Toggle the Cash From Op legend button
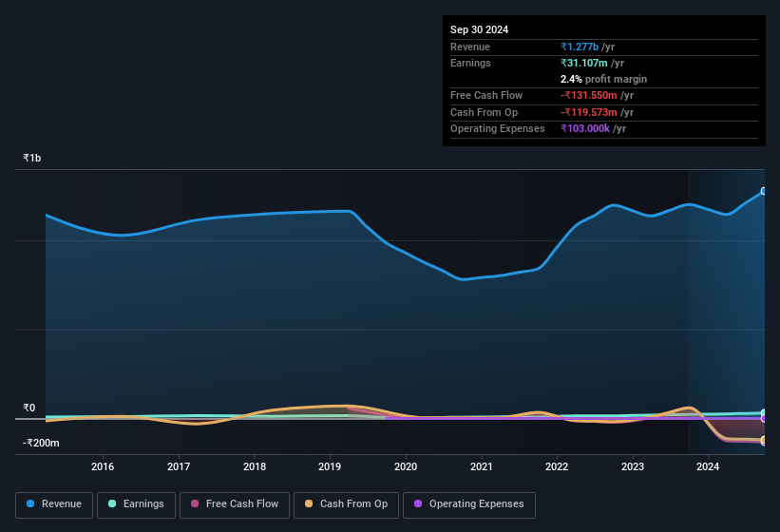The width and height of the screenshot is (780, 532). 346,504
